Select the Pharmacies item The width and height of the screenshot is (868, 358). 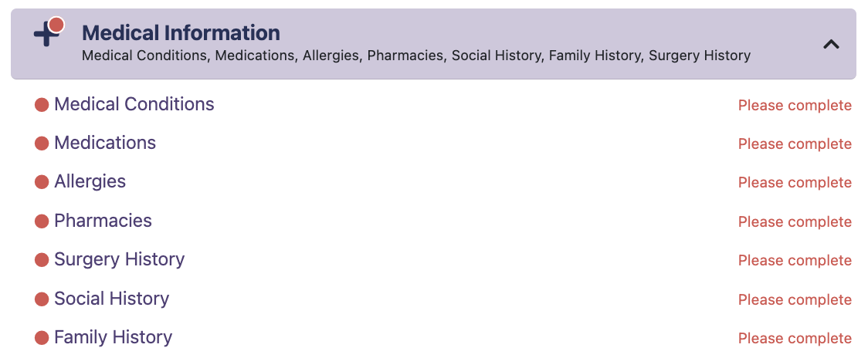tap(103, 221)
